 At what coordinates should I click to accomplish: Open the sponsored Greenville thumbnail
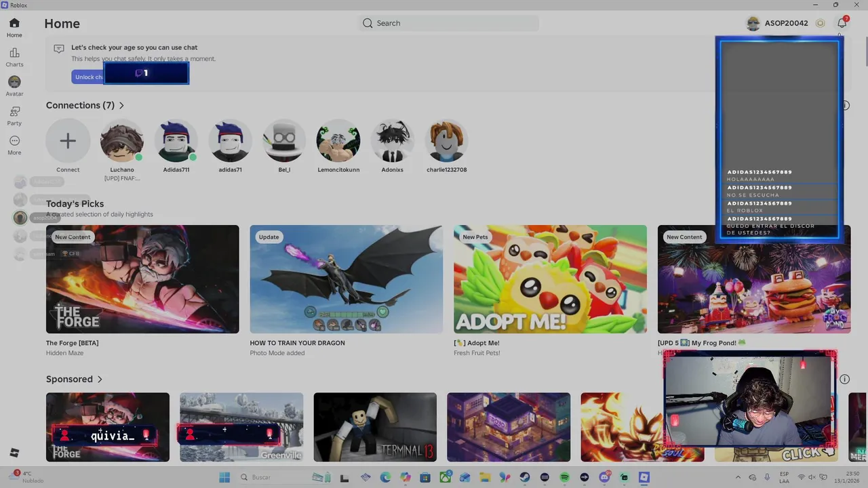(x=241, y=427)
